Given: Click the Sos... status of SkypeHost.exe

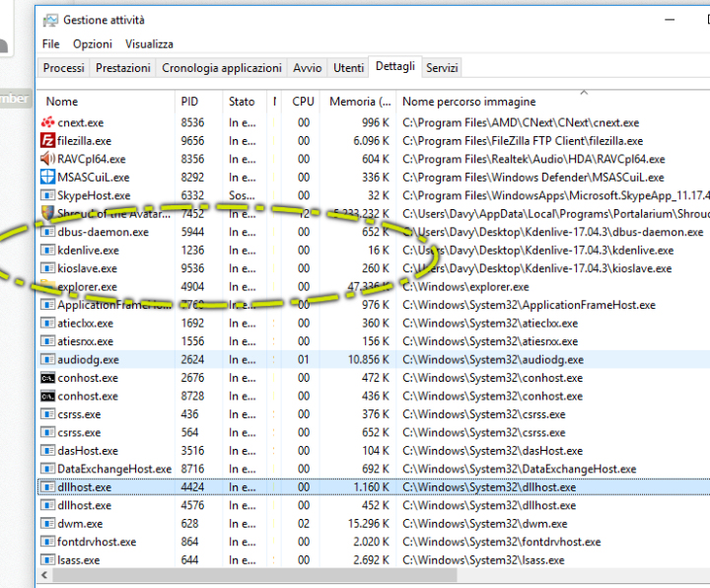Looking at the screenshot, I should coord(242,195).
